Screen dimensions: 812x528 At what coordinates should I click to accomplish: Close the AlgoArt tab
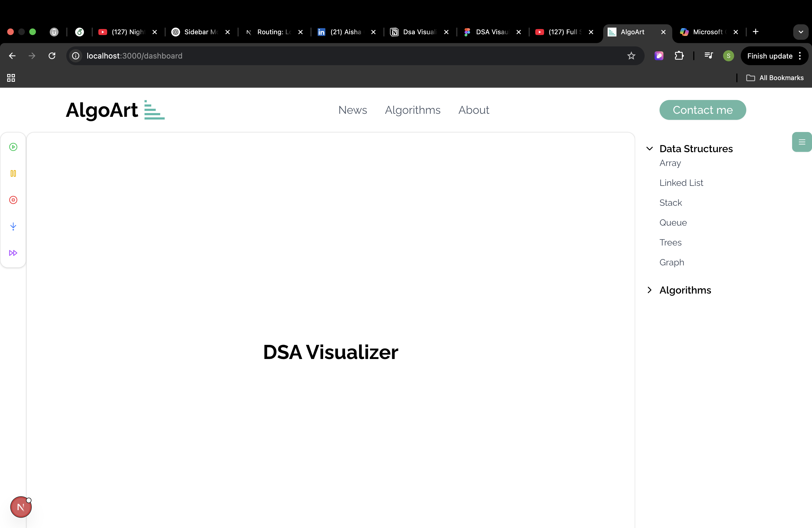[663, 32]
